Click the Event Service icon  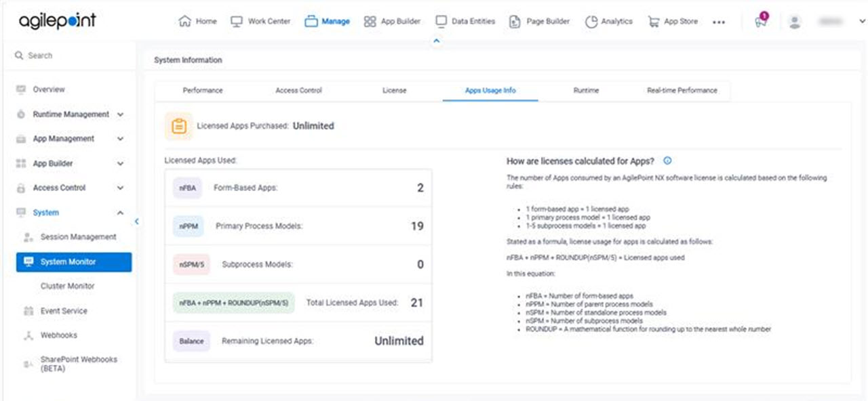coord(28,311)
